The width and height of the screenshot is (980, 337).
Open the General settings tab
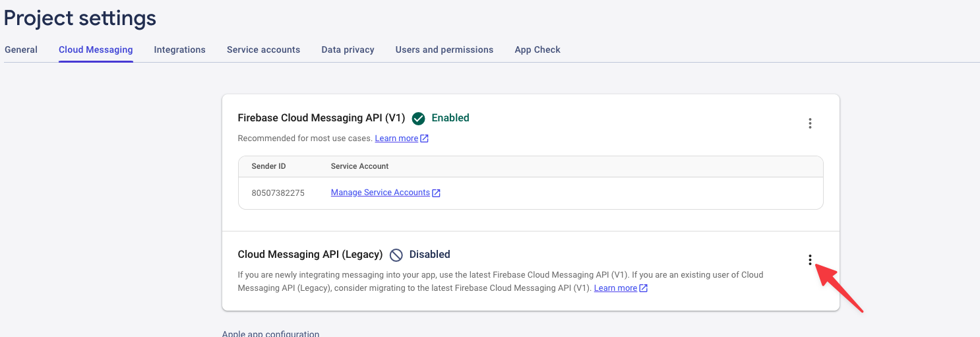(21, 49)
